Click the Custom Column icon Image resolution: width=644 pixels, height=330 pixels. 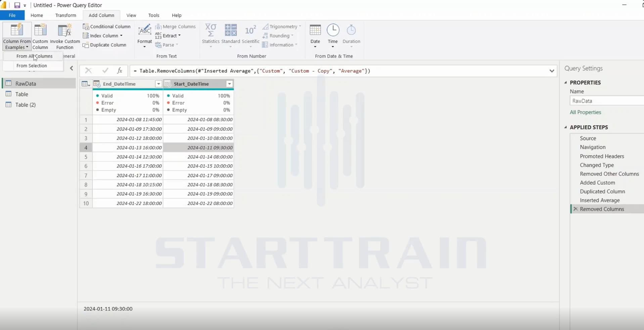point(40,30)
